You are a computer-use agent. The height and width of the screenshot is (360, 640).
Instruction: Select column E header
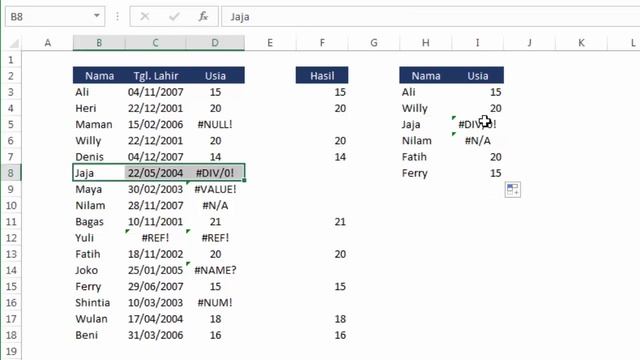(x=270, y=43)
